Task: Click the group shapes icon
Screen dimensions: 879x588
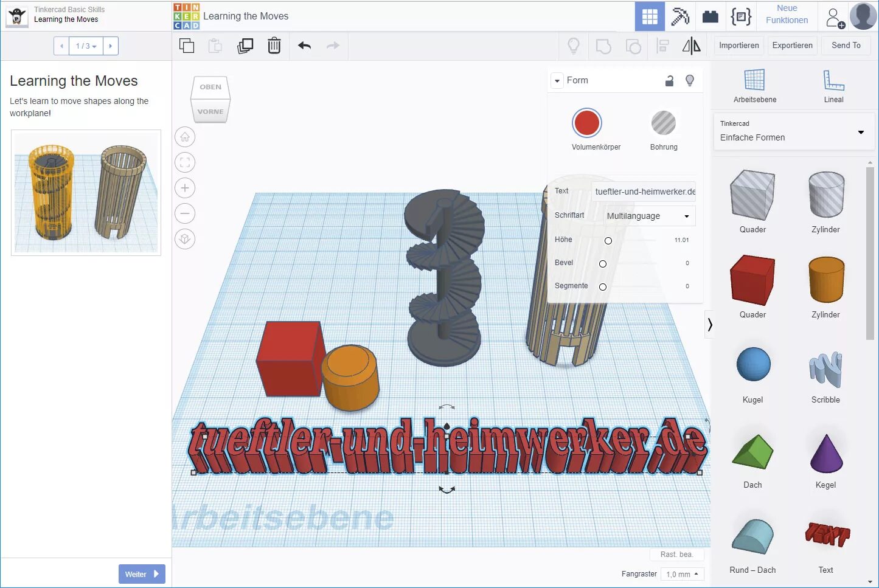Action: tap(603, 46)
